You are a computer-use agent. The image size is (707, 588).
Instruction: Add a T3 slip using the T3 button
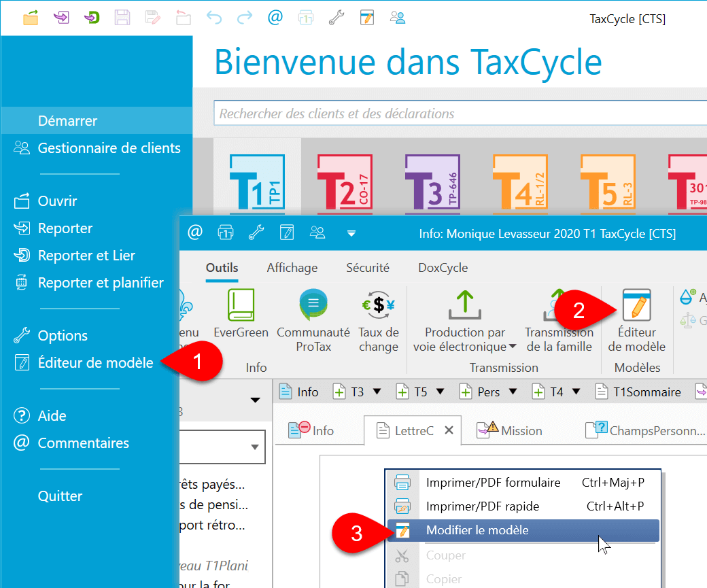pos(348,392)
